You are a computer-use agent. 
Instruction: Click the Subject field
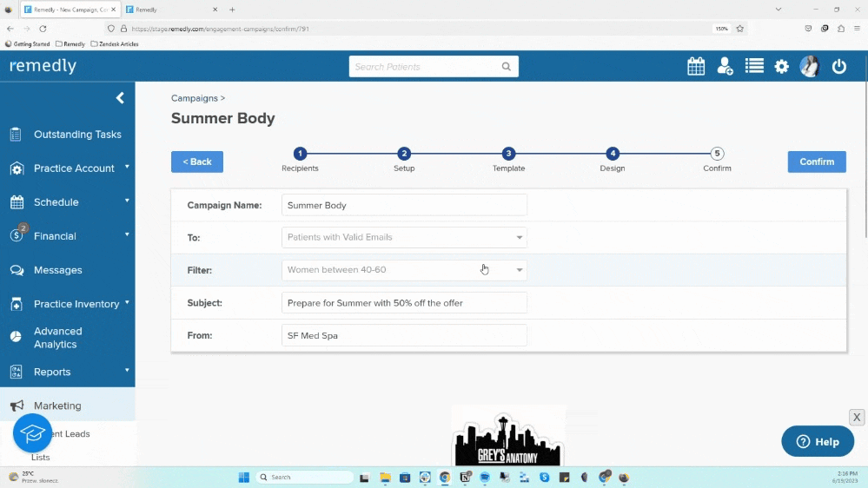tap(404, 303)
